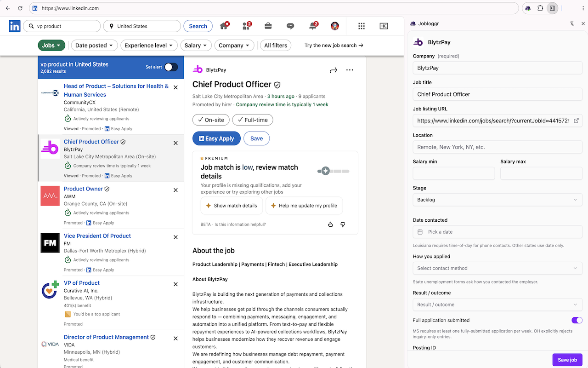Dismiss the Product Owner job card
The image size is (588, 368).
(175, 190)
